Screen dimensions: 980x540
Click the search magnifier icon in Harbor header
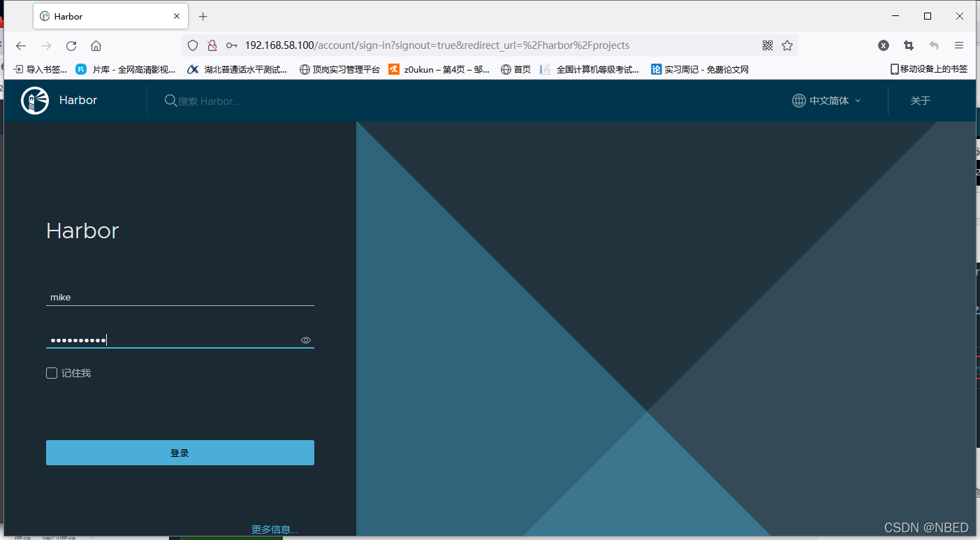170,101
